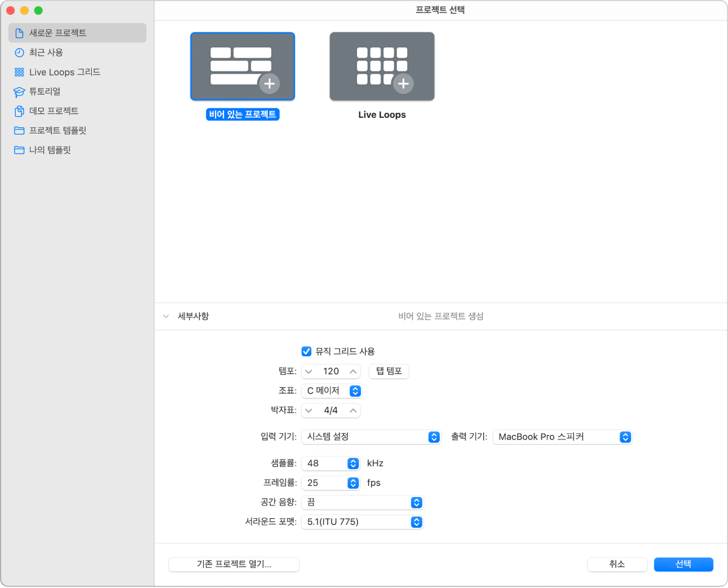Decrease the 박자표 value with down arrow
The image size is (728, 588).
[308, 410]
